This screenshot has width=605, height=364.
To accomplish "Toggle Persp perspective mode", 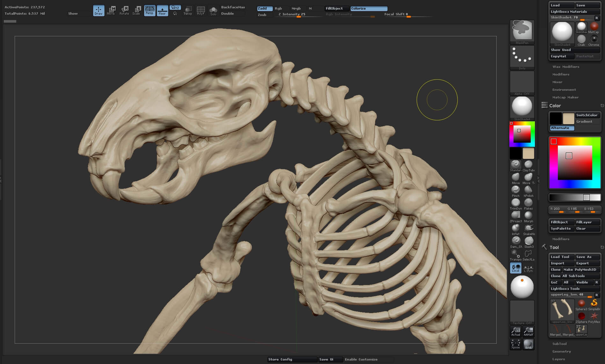I will click(x=149, y=11).
